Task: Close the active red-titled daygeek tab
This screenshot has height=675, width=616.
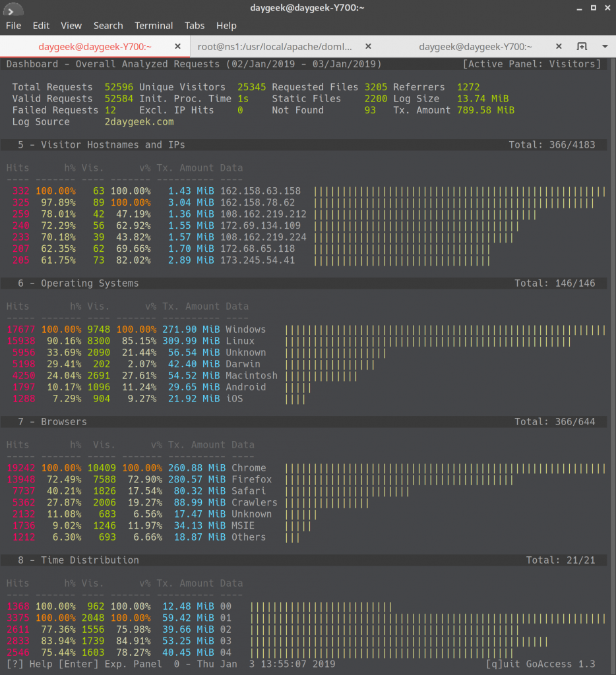Action: point(177,47)
